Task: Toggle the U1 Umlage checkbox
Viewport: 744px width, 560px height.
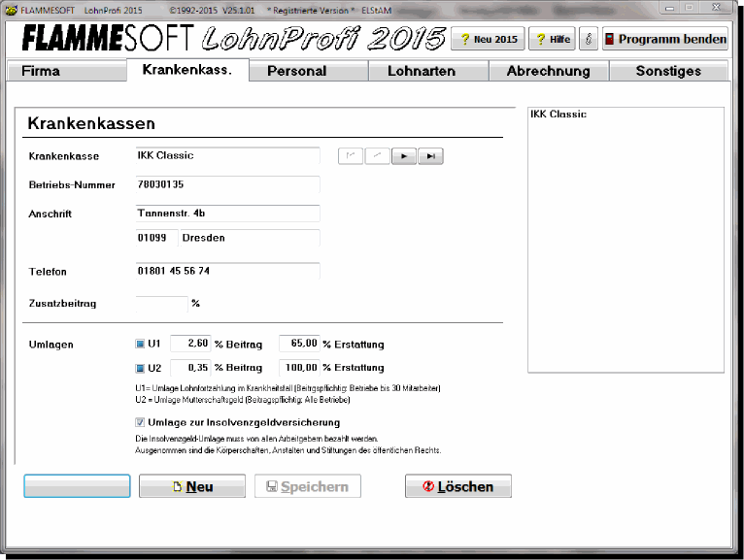Action: pos(140,344)
